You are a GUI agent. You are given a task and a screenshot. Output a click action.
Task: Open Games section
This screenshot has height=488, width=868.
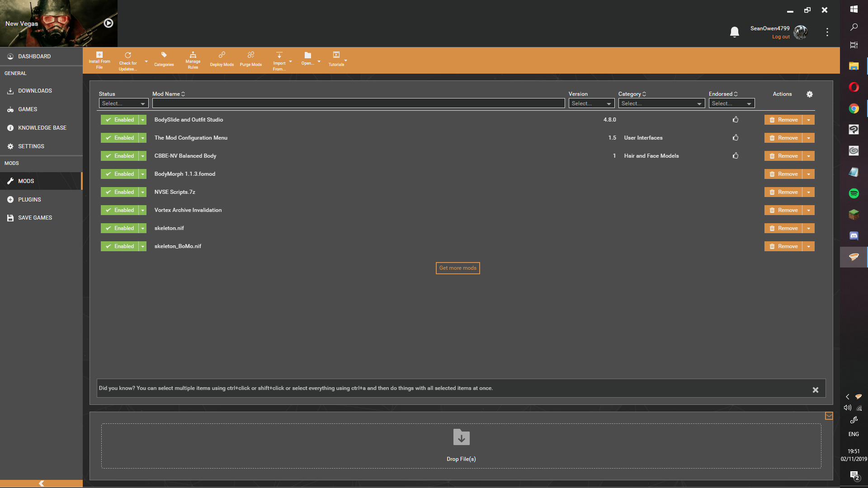[41, 109]
